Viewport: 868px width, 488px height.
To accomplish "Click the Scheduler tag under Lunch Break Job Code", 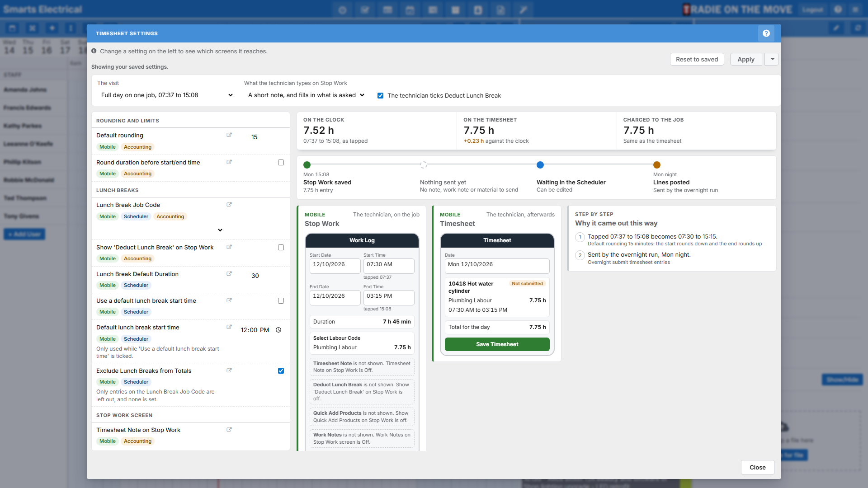I will pyautogui.click(x=136, y=216).
